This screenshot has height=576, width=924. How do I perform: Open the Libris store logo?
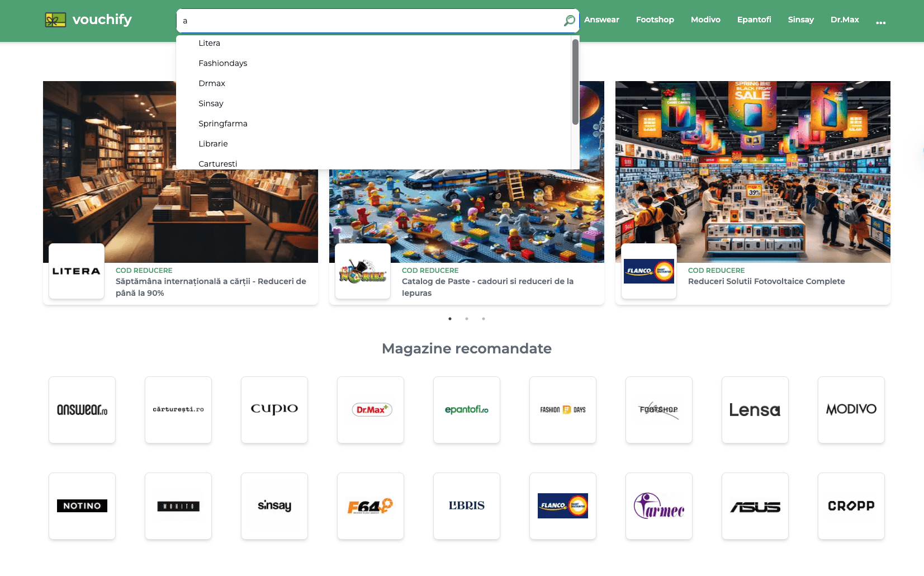(x=467, y=506)
